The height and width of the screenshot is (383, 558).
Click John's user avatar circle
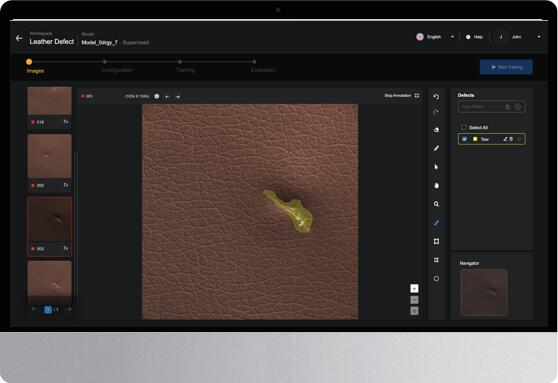[501, 37]
